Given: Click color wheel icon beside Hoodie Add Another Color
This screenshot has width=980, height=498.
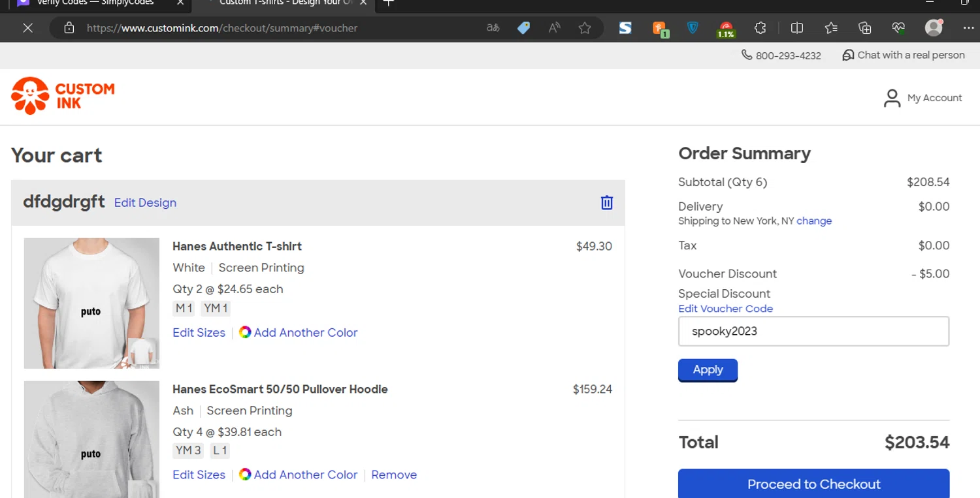Looking at the screenshot, I should coord(245,475).
